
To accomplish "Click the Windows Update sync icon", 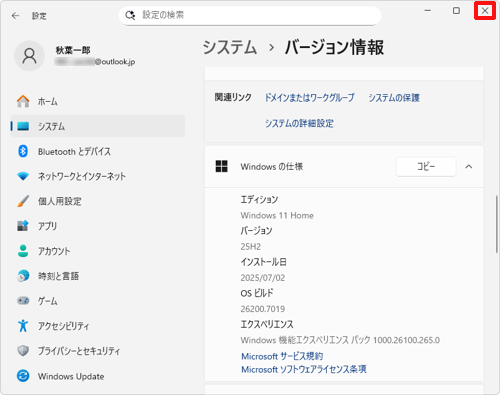I will pyautogui.click(x=23, y=376).
